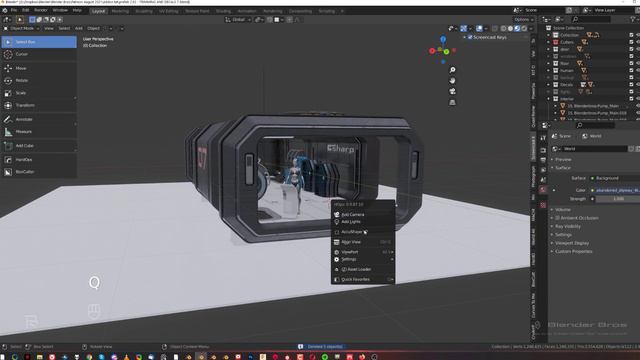Click Add Camera in HOps menu

(x=362, y=214)
